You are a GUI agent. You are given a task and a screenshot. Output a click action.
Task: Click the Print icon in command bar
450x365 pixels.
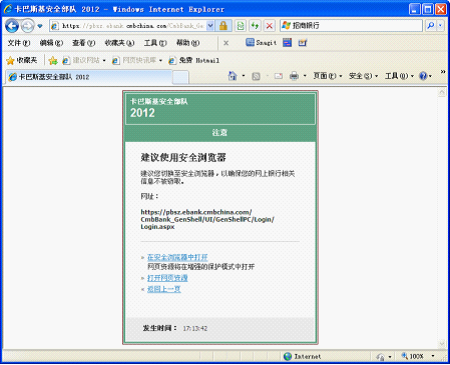click(294, 76)
